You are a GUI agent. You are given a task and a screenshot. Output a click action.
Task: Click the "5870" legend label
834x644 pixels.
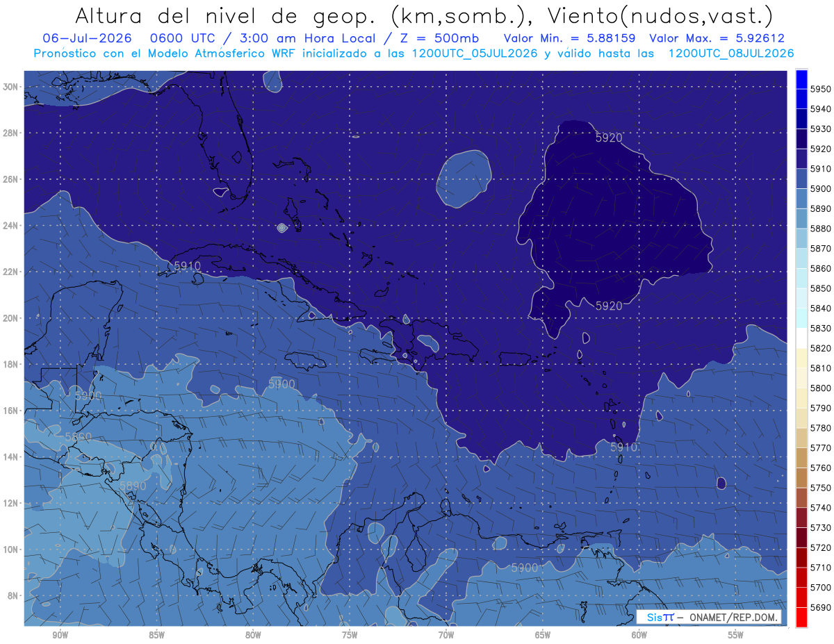pos(820,249)
